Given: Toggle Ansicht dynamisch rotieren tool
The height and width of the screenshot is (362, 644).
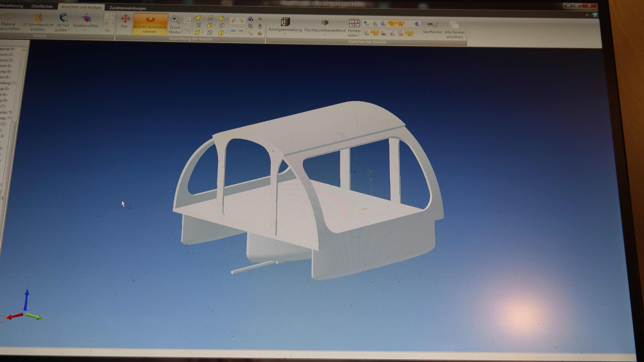Looking at the screenshot, I should pos(150,24).
